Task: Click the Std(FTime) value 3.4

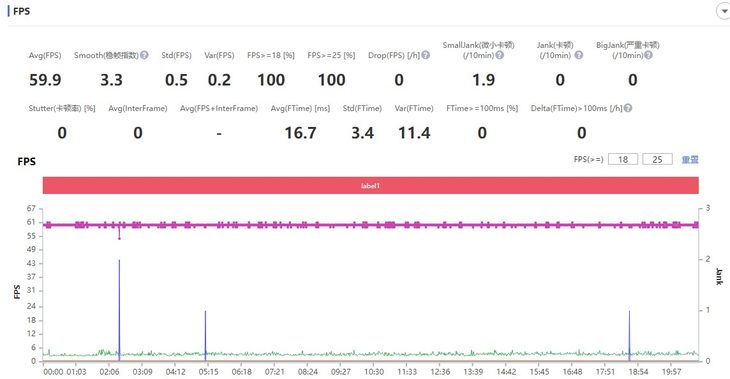Action: click(362, 133)
